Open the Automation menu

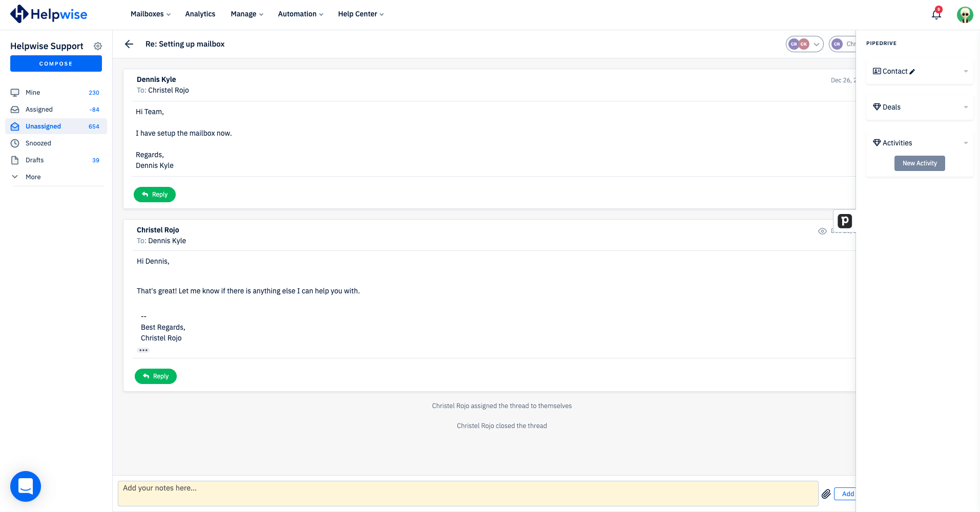coord(300,14)
